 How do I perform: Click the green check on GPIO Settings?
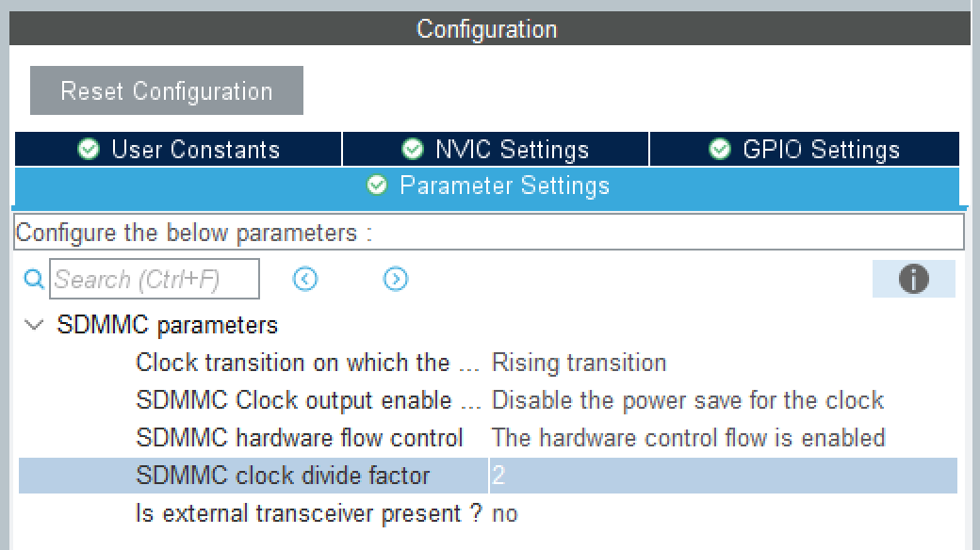(x=720, y=149)
